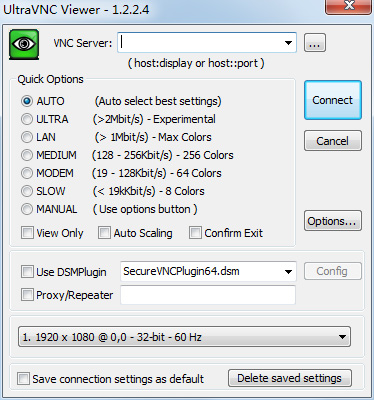Open the browse button next to VNC Server
Screen dimensions: 374x400
click(315, 43)
